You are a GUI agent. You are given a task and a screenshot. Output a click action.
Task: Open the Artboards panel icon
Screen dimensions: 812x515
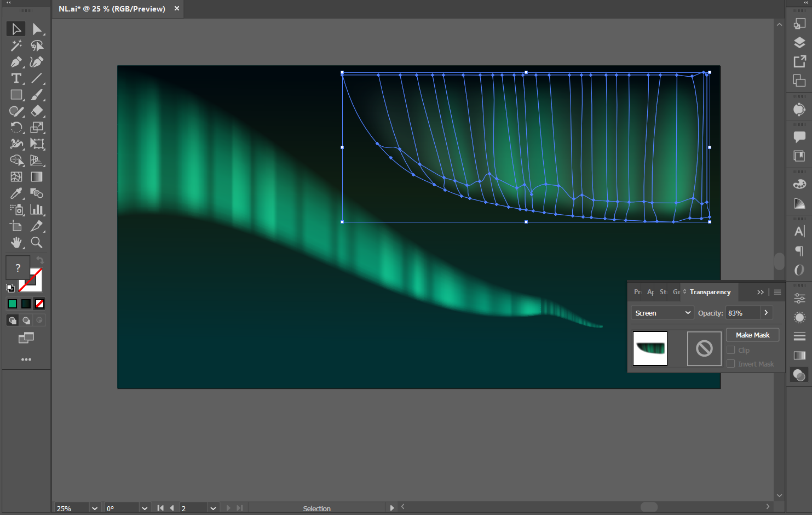(799, 81)
